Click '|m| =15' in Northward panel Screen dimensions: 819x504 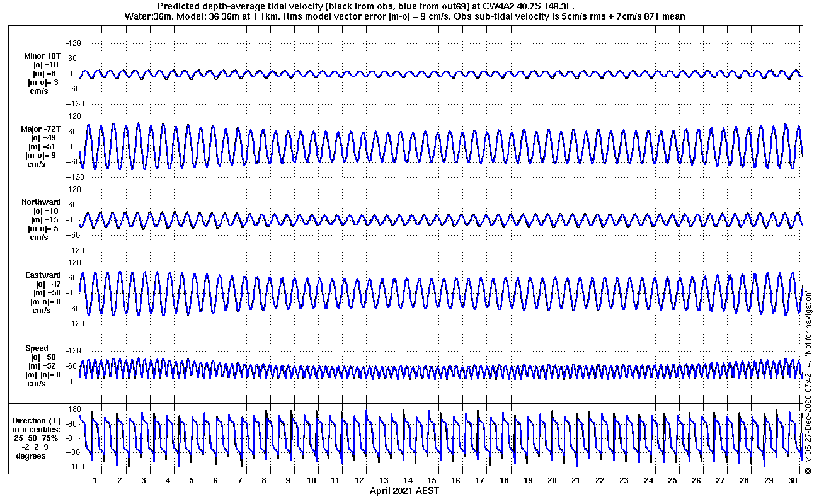45,220
